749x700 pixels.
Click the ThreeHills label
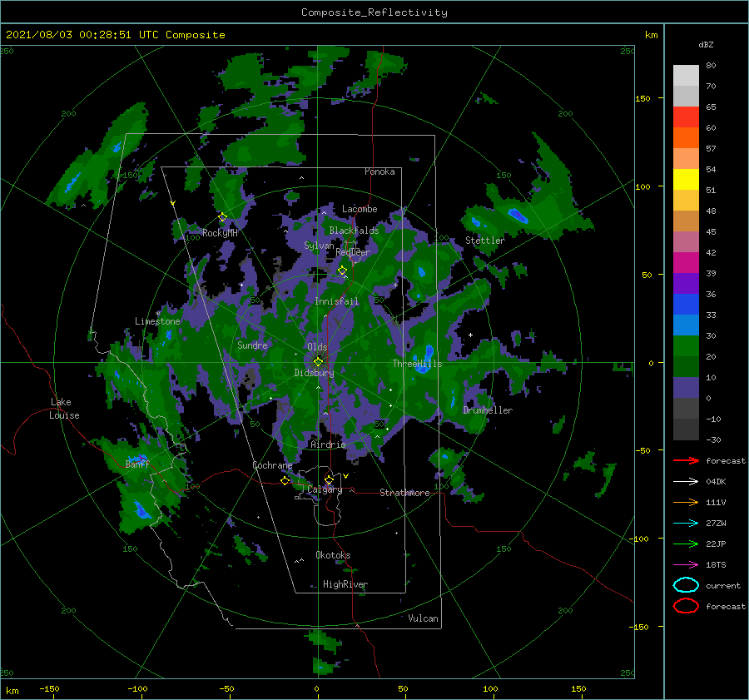pos(418,364)
